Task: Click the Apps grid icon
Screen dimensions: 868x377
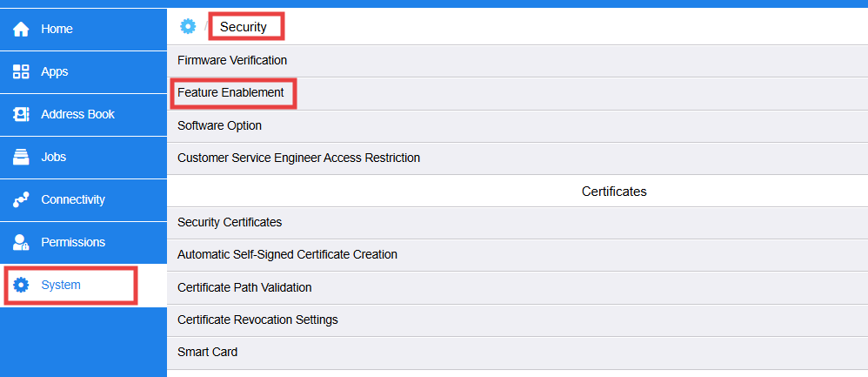Action: point(22,72)
